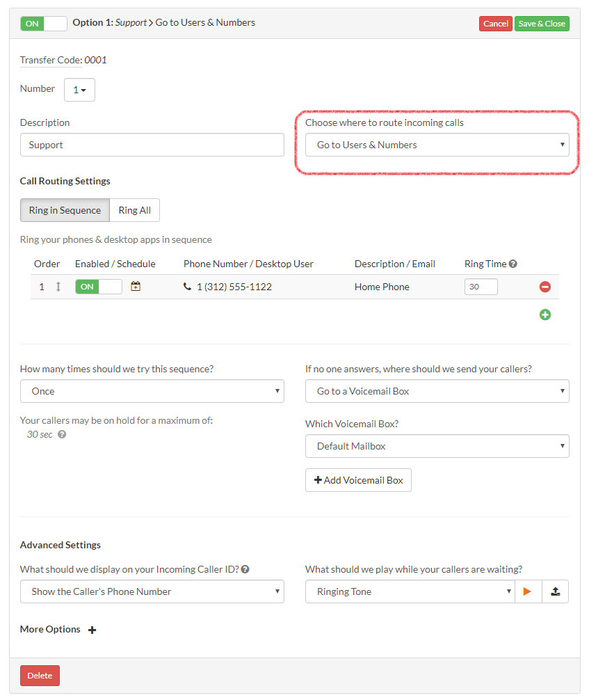Open the Incoming Caller ID help tooltip
Screen dimensions: 589x700
point(244,568)
